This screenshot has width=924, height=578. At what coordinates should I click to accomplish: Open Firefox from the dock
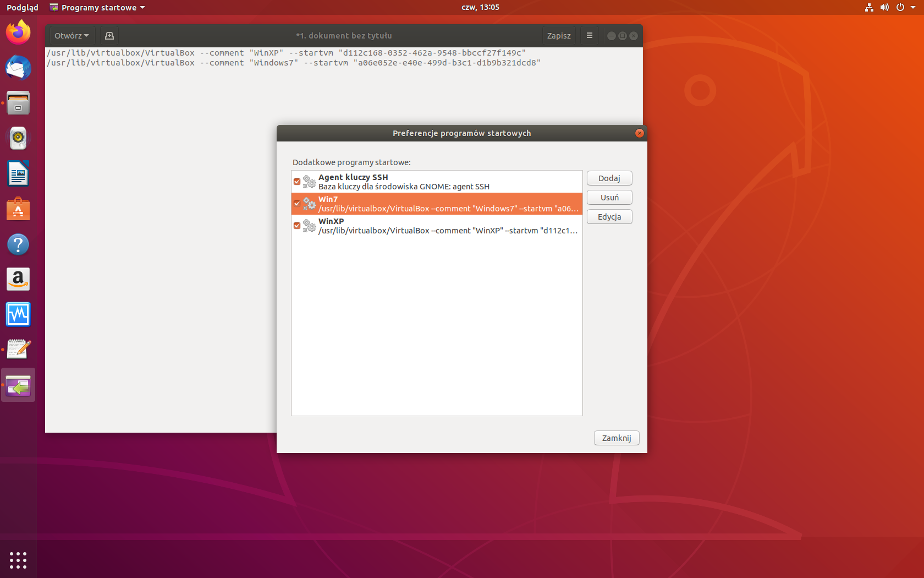pyautogui.click(x=18, y=32)
